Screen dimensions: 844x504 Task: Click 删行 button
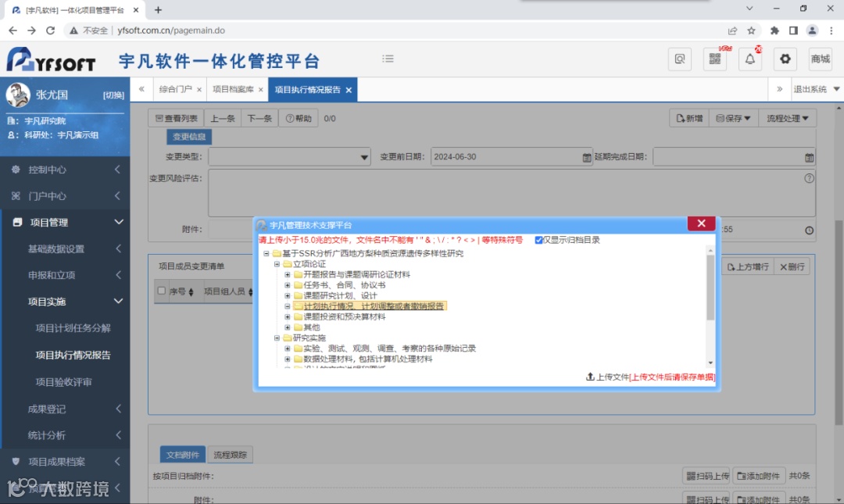click(x=792, y=266)
